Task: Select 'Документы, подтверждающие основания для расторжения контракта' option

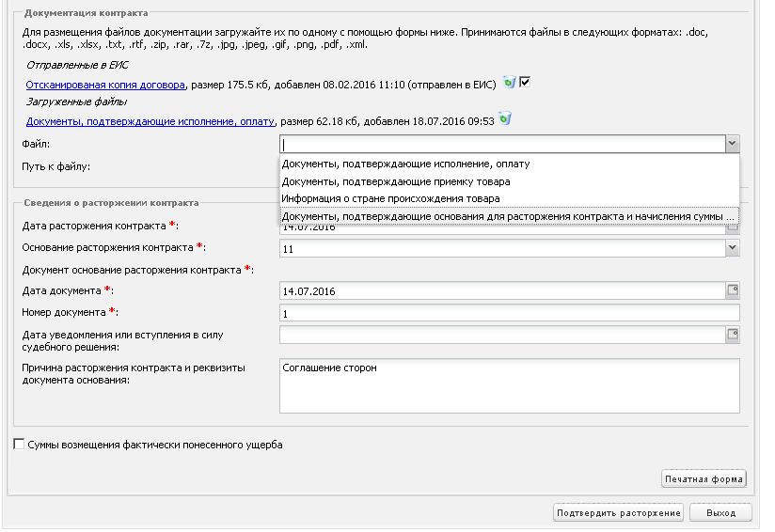Action: [509, 216]
